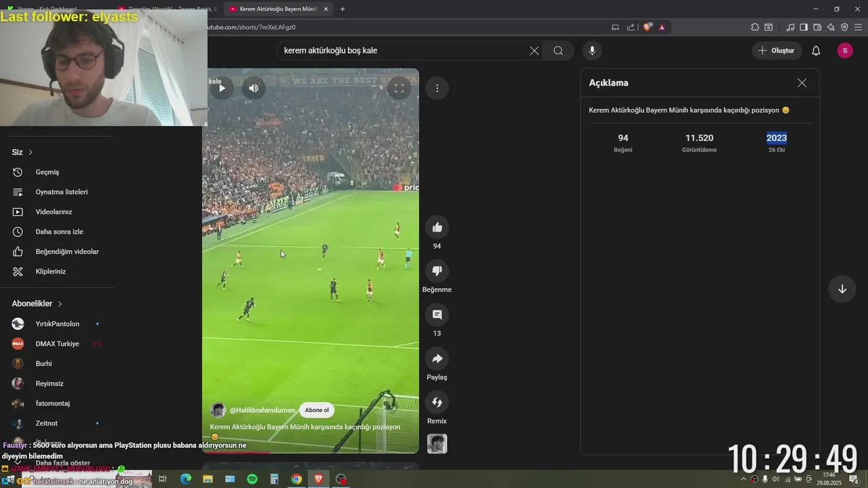Open the comments showing 13
The height and width of the screenshot is (488, 868).
(437, 314)
